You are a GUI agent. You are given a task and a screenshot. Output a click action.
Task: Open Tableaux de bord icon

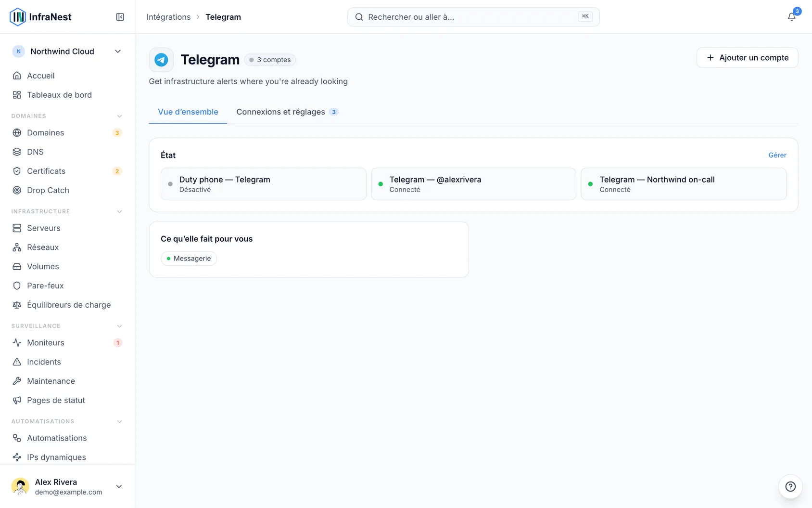click(x=17, y=95)
